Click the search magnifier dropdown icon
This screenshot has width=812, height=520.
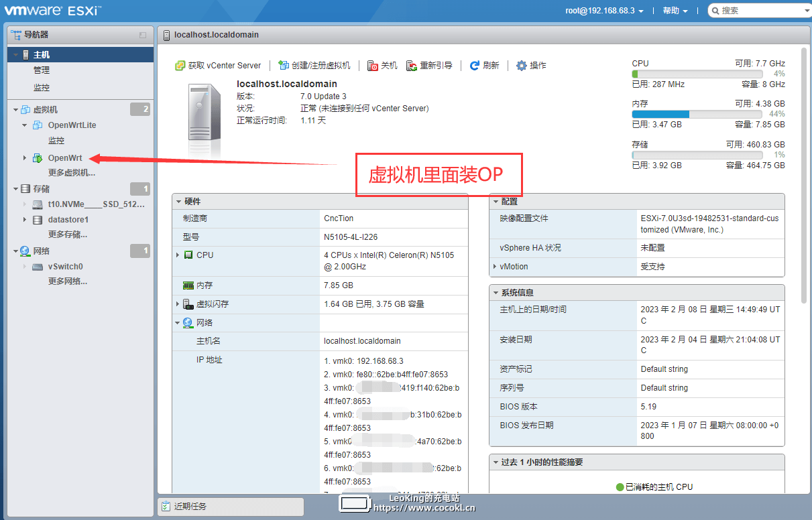[x=715, y=11]
